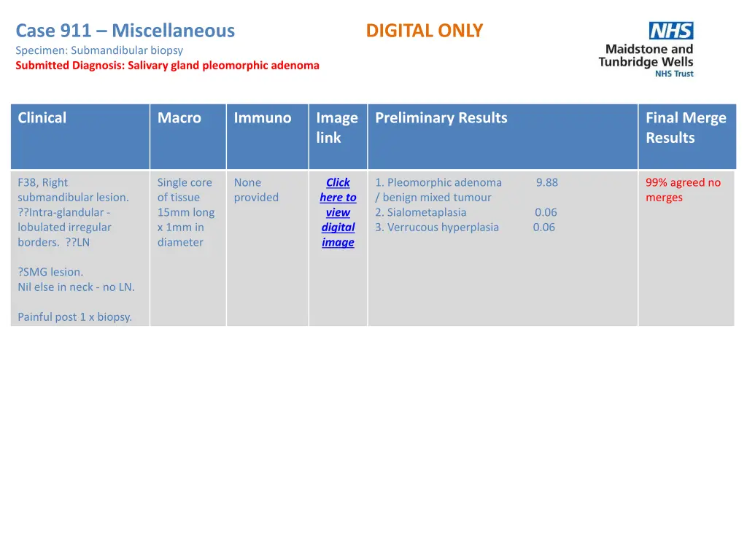The height and width of the screenshot is (560, 747).
Task: Click the 99% agreed no merges text
Action: click(x=683, y=190)
